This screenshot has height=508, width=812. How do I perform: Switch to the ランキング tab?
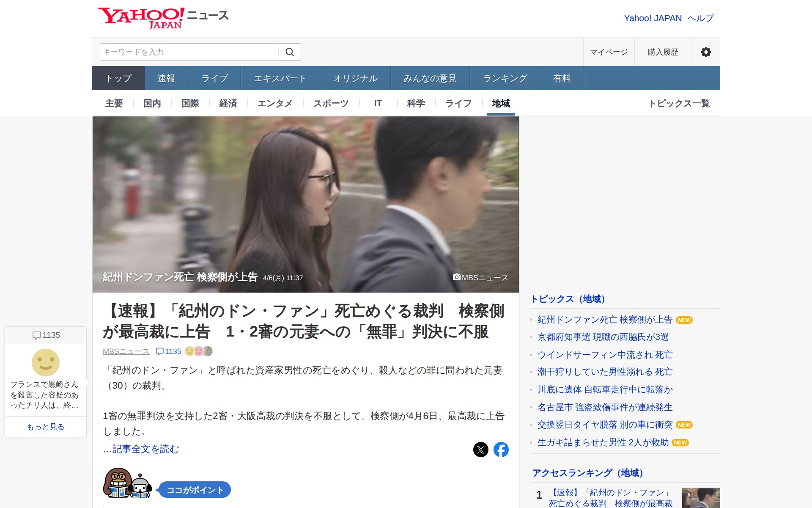pyautogui.click(x=505, y=78)
